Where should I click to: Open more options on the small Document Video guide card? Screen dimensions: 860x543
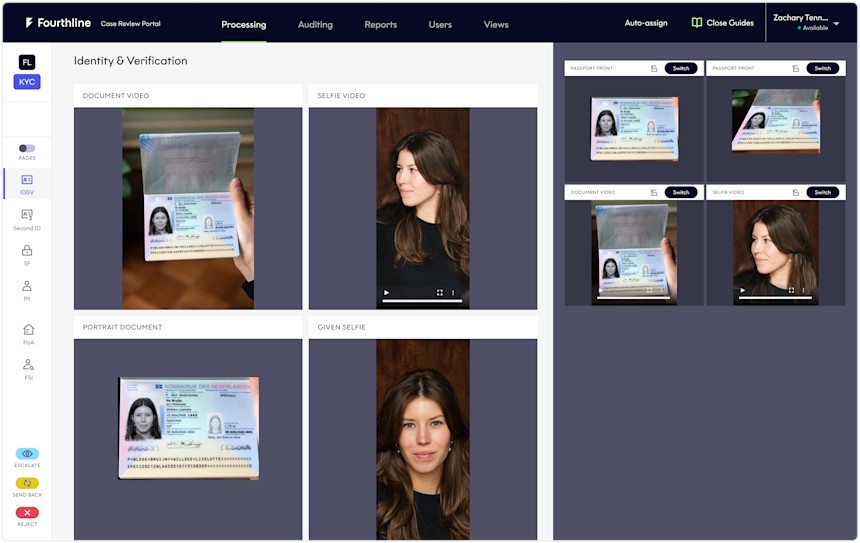[662, 290]
